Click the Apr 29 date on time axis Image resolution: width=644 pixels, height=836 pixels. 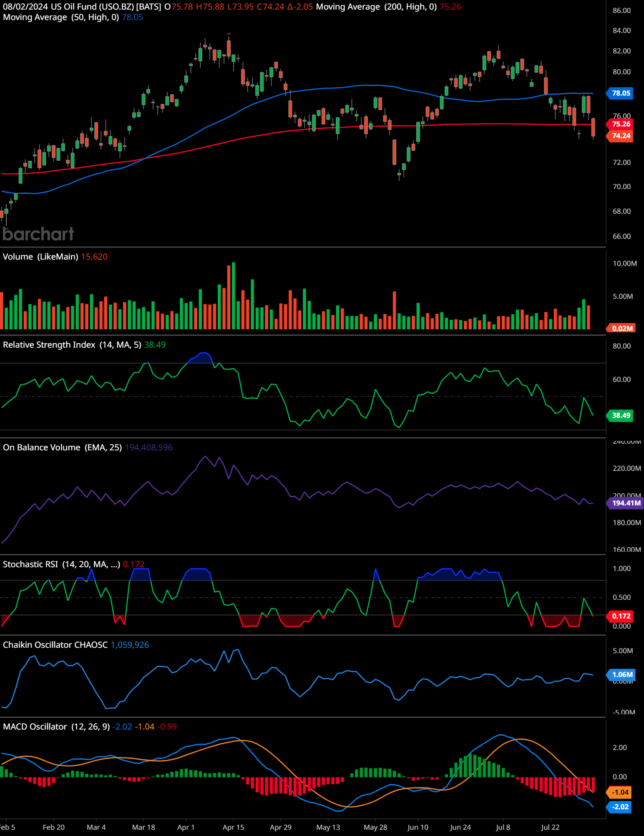coord(281,827)
